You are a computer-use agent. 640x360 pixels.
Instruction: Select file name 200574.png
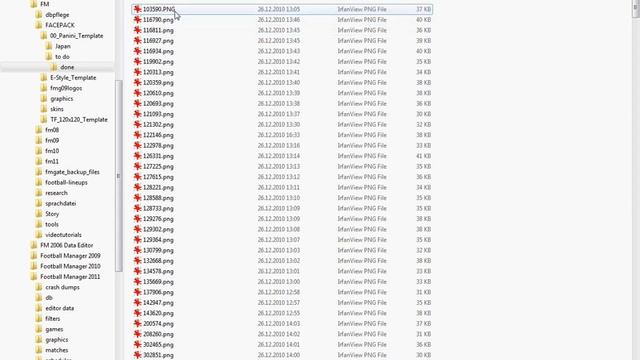[x=158, y=324]
